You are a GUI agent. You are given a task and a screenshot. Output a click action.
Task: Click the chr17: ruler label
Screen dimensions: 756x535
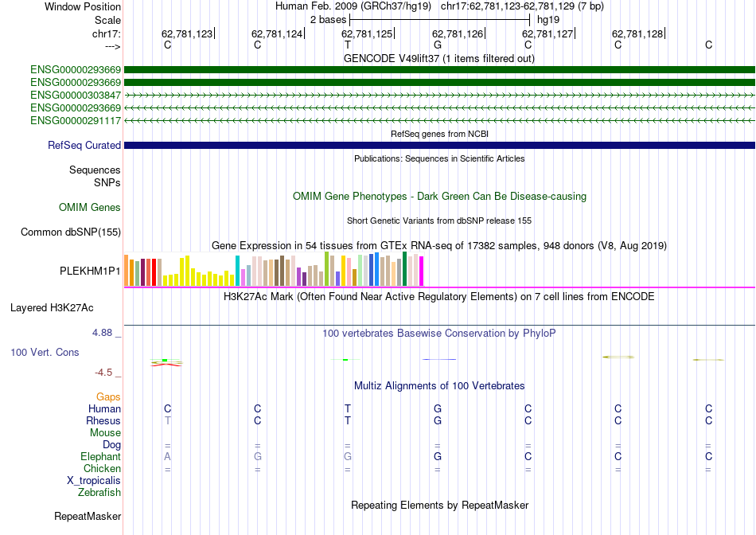106,33
